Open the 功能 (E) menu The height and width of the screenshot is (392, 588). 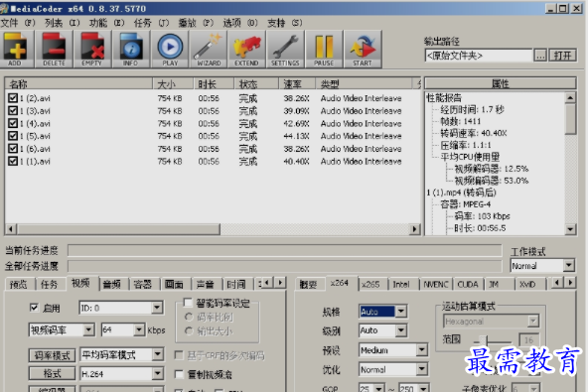106,23
